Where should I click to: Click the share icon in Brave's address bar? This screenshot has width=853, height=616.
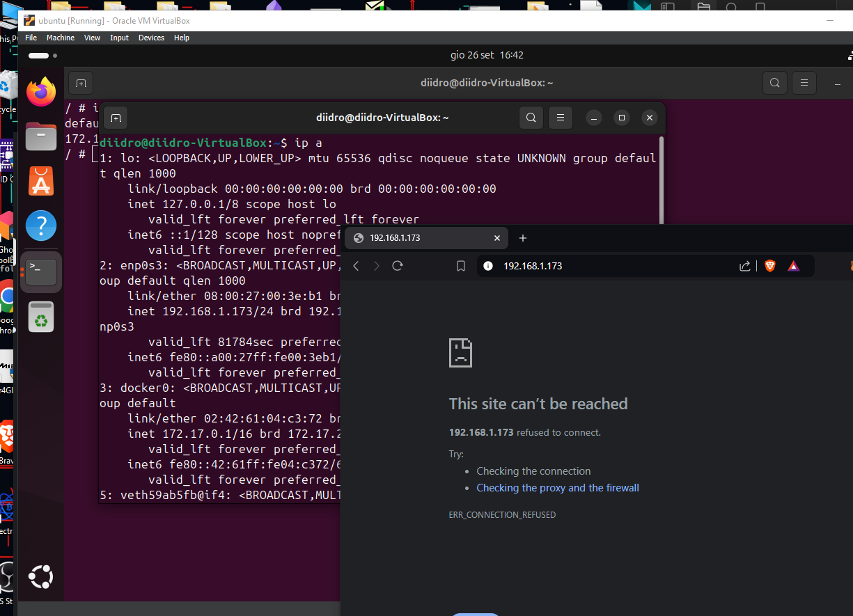[x=744, y=265]
